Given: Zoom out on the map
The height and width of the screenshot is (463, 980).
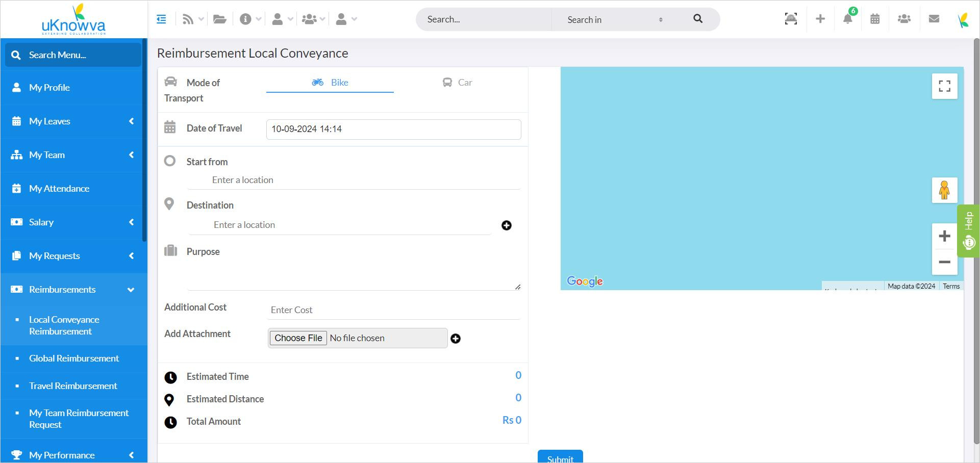Looking at the screenshot, I should click(x=945, y=262).
